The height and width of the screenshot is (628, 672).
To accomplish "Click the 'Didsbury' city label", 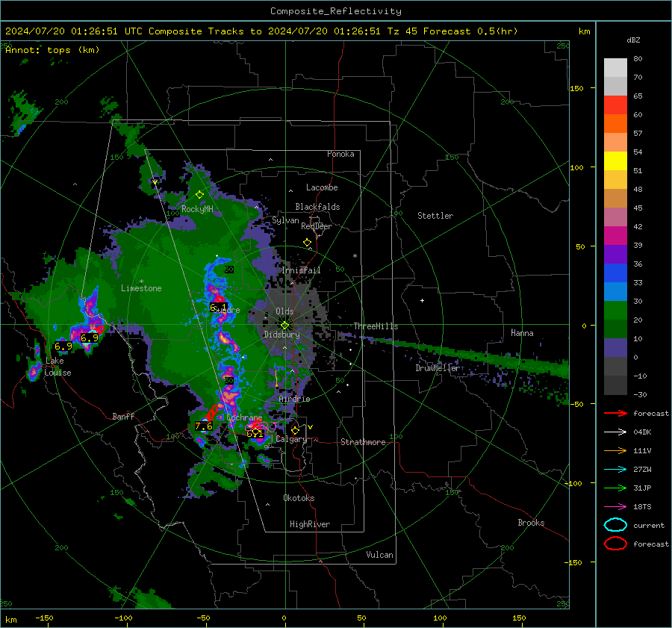I will (281, 335).
